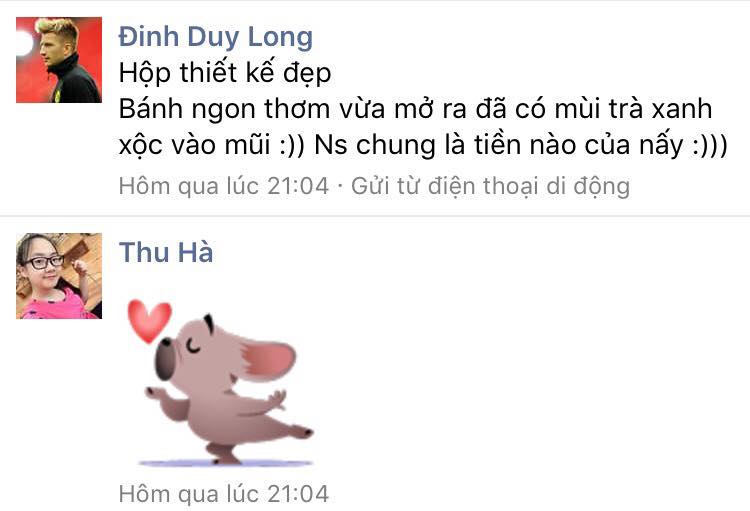Click the purple shadow under the koala
This screenshot has width=750, height=511.
pos(225,463)
